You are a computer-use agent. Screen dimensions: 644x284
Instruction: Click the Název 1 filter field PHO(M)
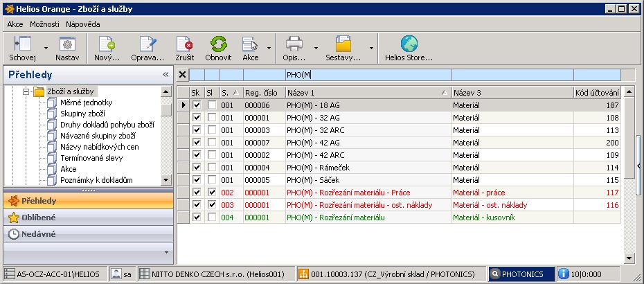[x=368, y=75]
